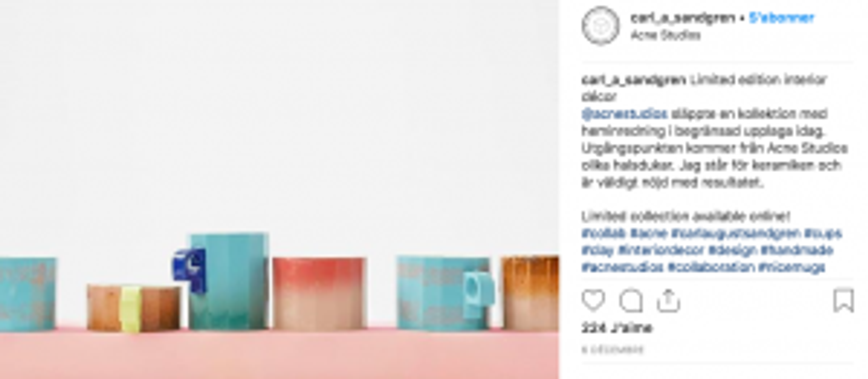The height and width of the screenshot is (379, 868).
Task: Open the carl_a_sandgren username in the header
Action: [683, 18]
